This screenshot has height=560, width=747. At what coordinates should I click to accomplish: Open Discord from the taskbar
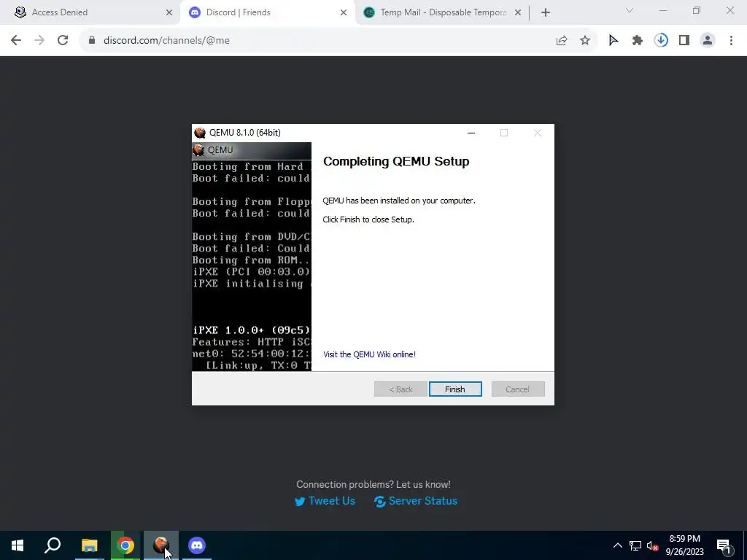(197, 545)
